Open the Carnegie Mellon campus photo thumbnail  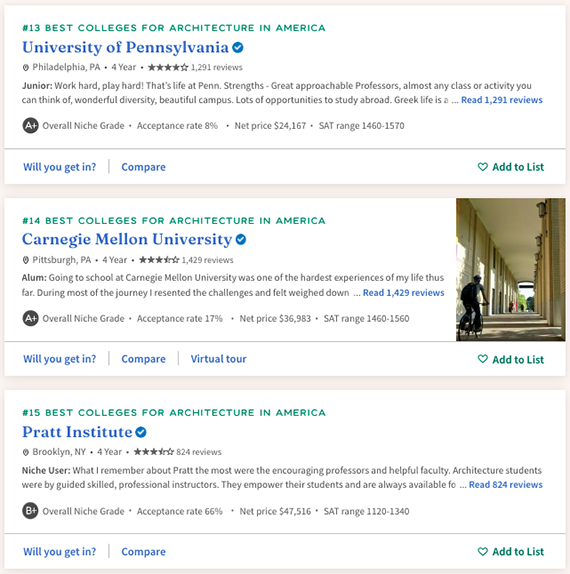(x=511, y=270)
